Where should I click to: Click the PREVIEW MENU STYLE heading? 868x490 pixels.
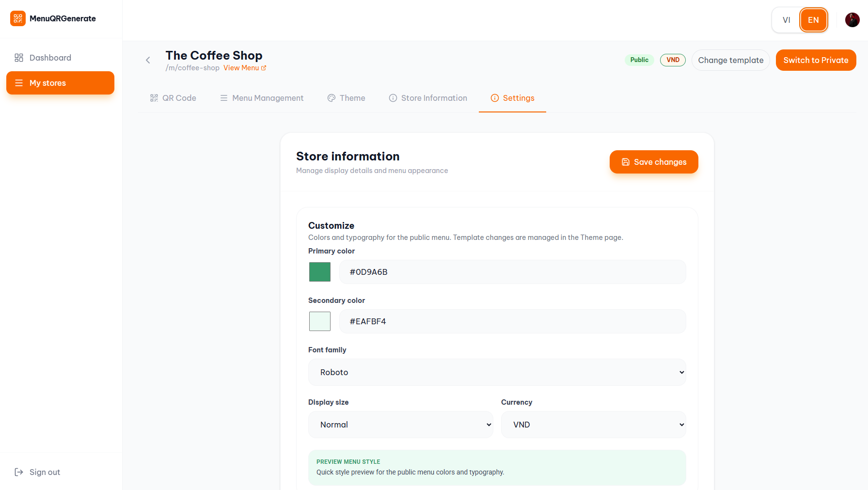coord(348,462)
